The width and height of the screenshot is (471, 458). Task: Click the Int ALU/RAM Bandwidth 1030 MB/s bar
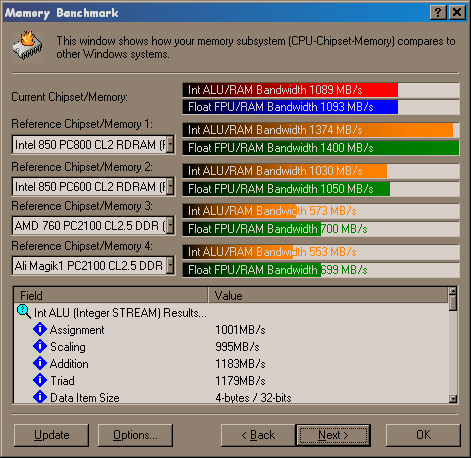coord(321,171)
